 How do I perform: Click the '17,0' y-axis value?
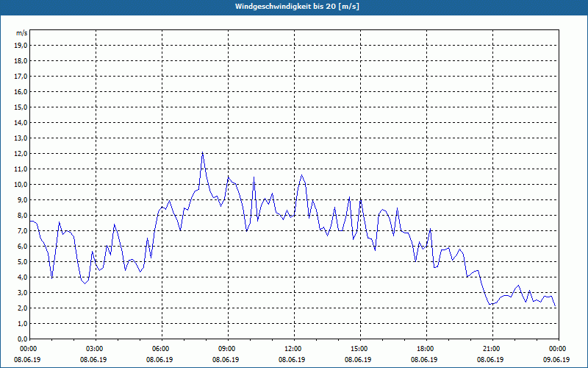pyautogui.click(x=21, y=77)
